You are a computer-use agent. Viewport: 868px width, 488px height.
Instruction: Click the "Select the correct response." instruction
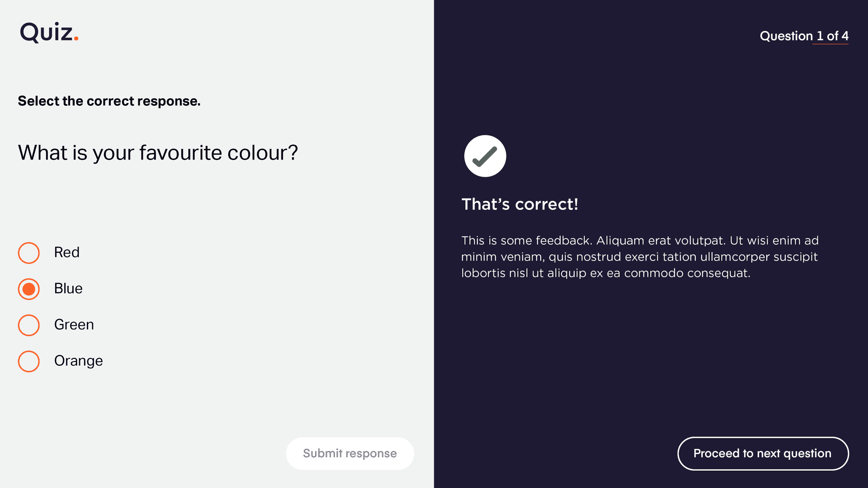[x=109, y=101]
